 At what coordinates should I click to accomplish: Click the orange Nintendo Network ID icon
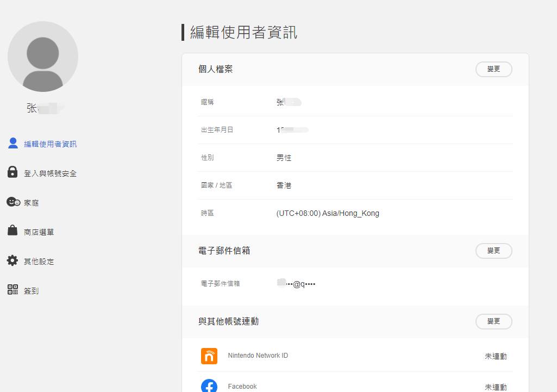point(209,356)
